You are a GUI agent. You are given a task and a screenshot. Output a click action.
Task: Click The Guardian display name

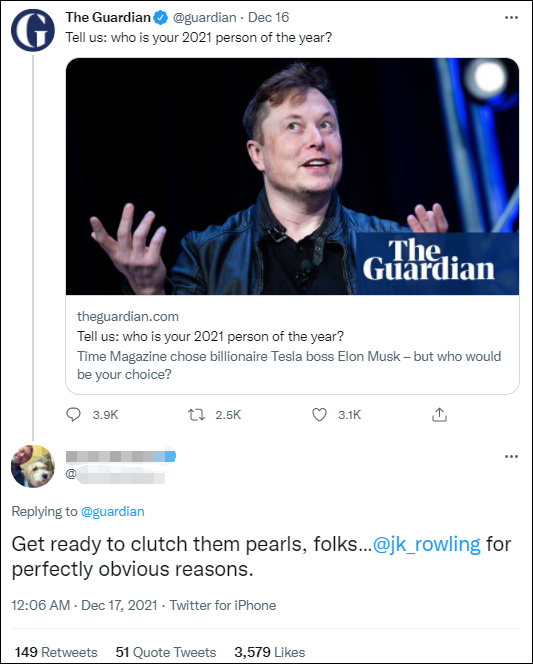(108, 17)
